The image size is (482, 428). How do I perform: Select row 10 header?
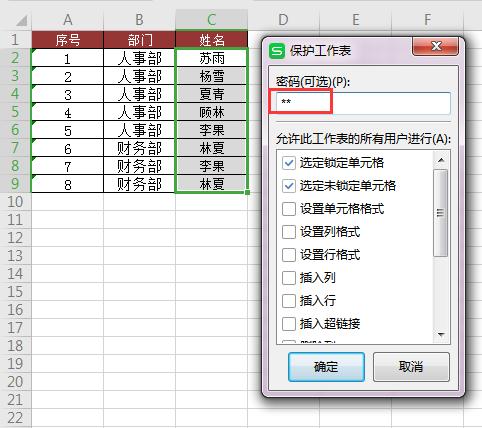(15, 202)
